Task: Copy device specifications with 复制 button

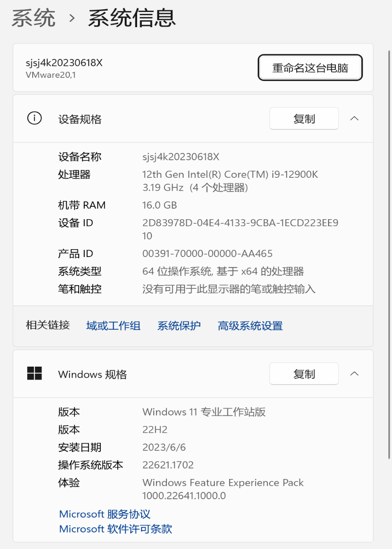Action: (x=304, y=119)
